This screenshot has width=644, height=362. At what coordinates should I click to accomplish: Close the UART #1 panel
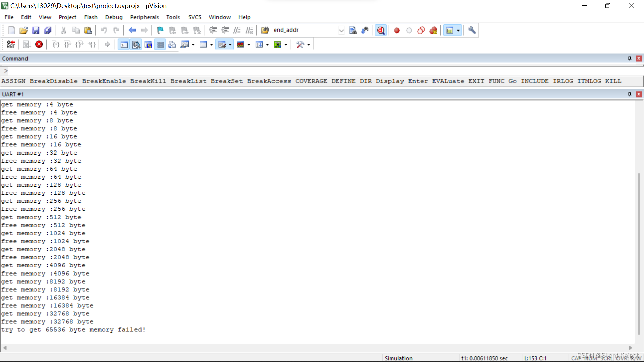pos(639,94)
